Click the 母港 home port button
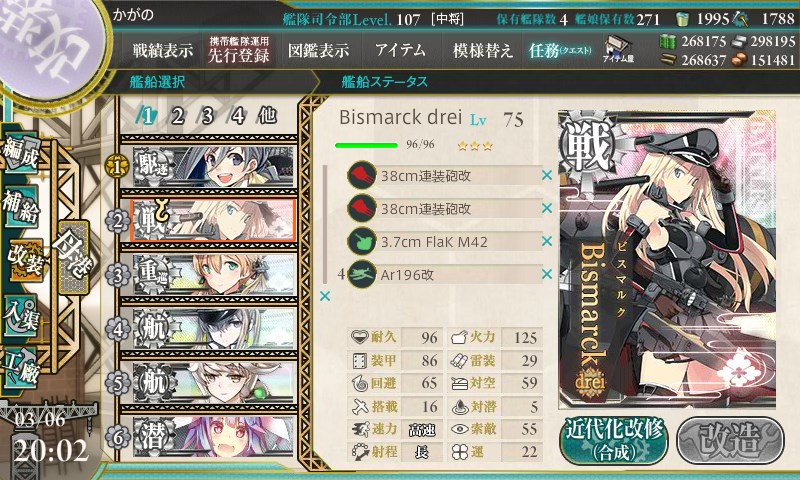Viewport: 800px width, 480px height. (74, 257)
